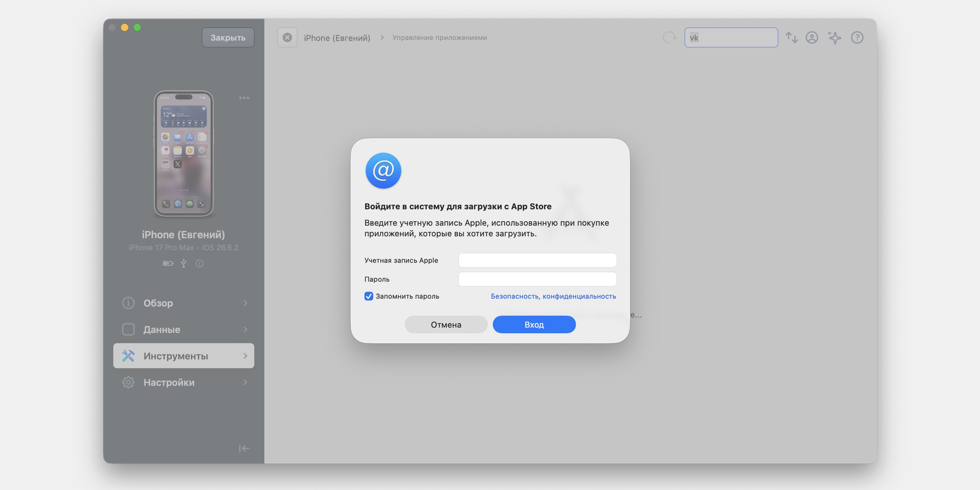
Task: Expand the Настройки chevron
Action: [x=245, y=382]
